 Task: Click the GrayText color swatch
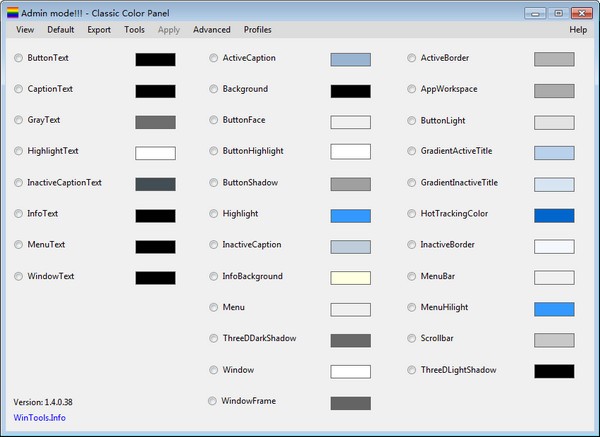coord(155,122)
